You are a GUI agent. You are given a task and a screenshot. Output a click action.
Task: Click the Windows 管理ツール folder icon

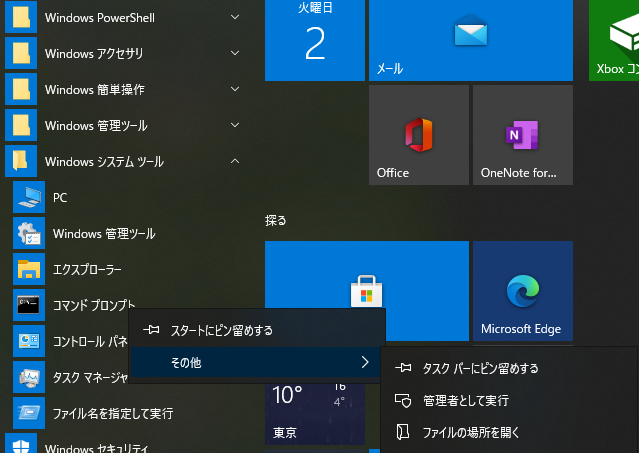[21, 125]
